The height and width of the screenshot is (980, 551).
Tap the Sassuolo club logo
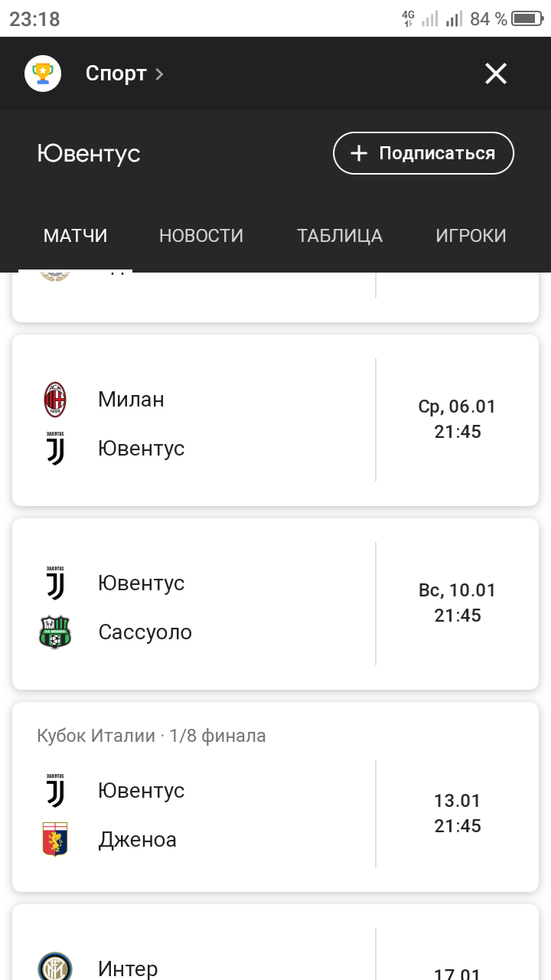55,632
